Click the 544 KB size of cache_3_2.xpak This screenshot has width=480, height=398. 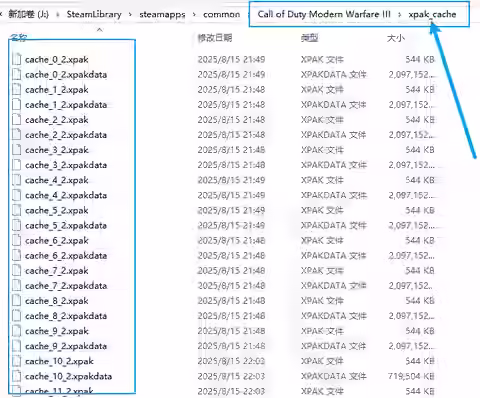pos(420,150)
